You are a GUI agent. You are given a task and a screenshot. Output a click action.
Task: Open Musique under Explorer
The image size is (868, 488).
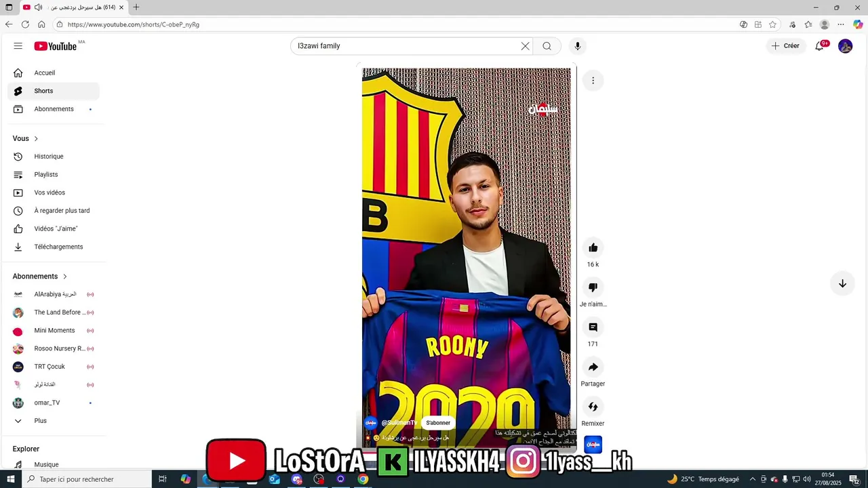click(x=54, y=465)
